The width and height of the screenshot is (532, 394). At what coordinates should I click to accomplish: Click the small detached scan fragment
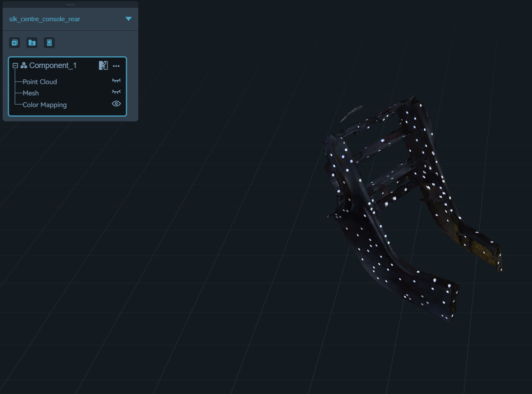(x=350, y=114)
